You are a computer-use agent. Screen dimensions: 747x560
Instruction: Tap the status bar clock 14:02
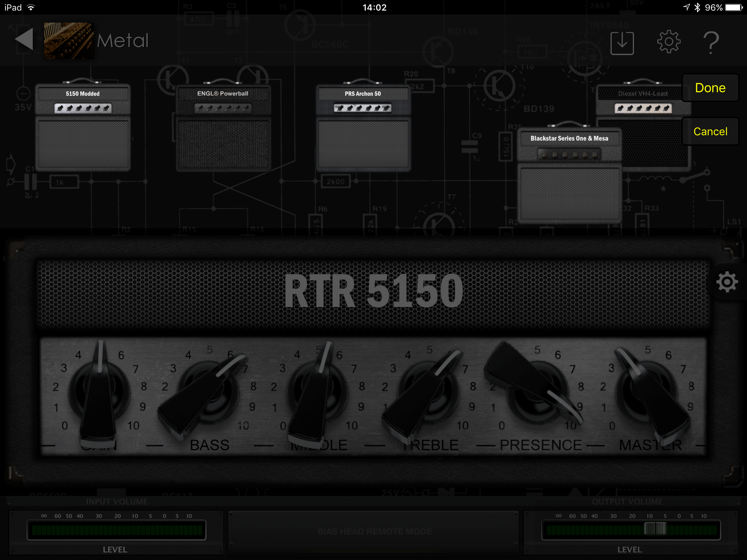point(374,7)
